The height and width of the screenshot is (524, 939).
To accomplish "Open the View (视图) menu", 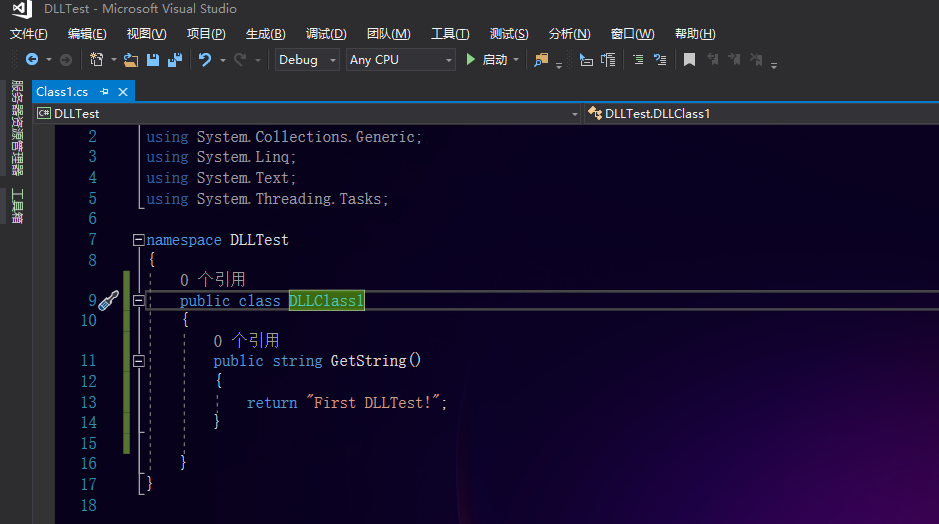I will pyautogui.click(x=146, y=34).
